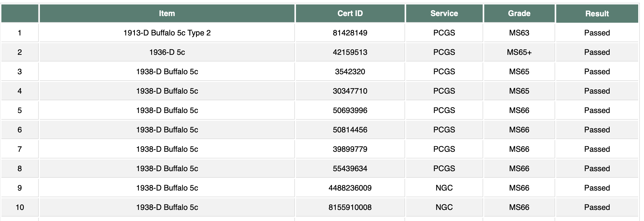Select the MS63 grade cell
644x221 pixels.
pyautogui.click(x=519, y=33)
